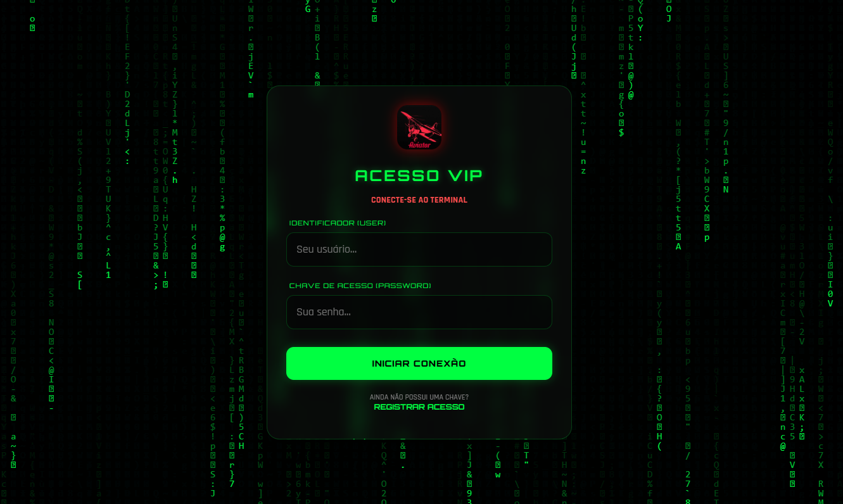The image size is (843, 504).
Task: Click the (USER) part of identifier label
Action: (371, 223)
